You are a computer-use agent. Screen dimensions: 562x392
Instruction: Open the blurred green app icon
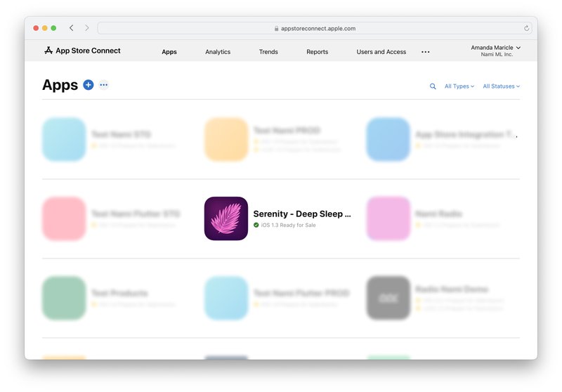(x=64, y=298)
